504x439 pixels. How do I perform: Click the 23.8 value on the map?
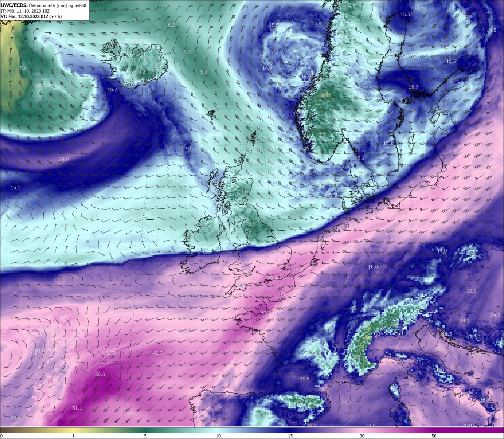point(15,418)
